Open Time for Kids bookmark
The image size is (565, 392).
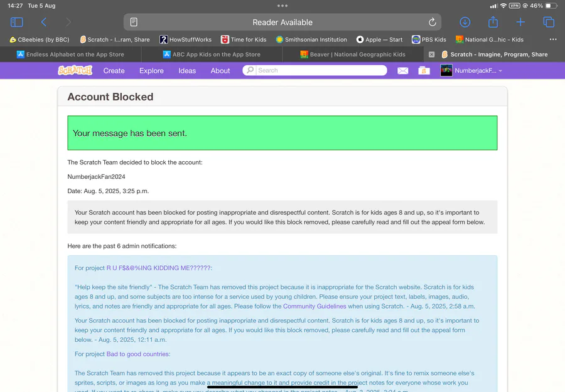click(244, 40)
